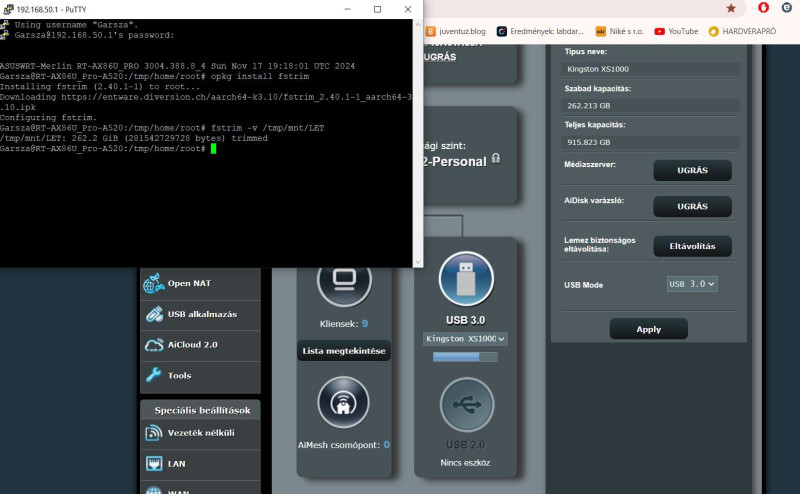Viewport: 800px width, 494px height.
Task: Click the Speciális beállítások header
Action: [200, 410]
